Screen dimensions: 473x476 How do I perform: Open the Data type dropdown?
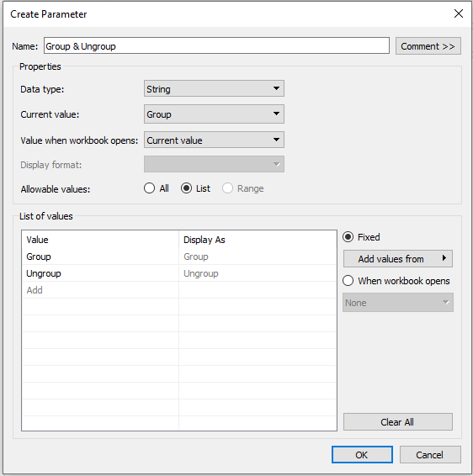click(214, 88)
